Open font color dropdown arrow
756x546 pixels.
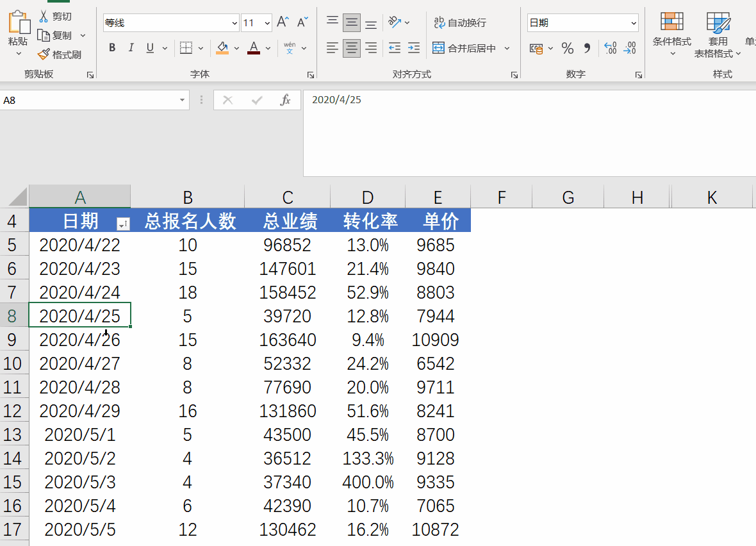pyautogui.click(x=268, y=48)
